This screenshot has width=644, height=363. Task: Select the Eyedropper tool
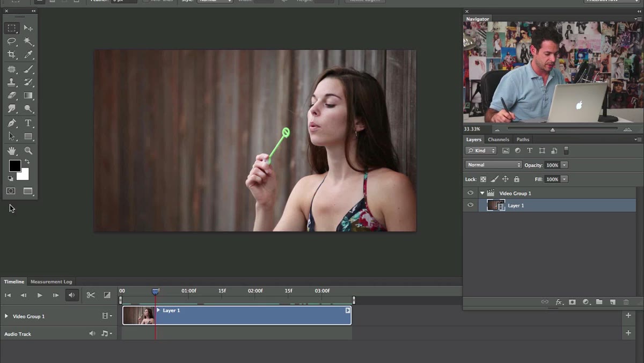28,54
